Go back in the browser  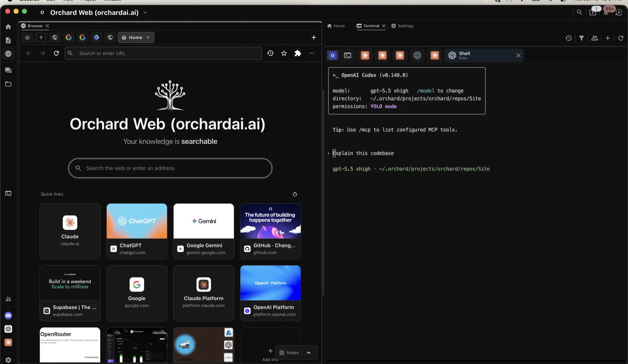29,53
